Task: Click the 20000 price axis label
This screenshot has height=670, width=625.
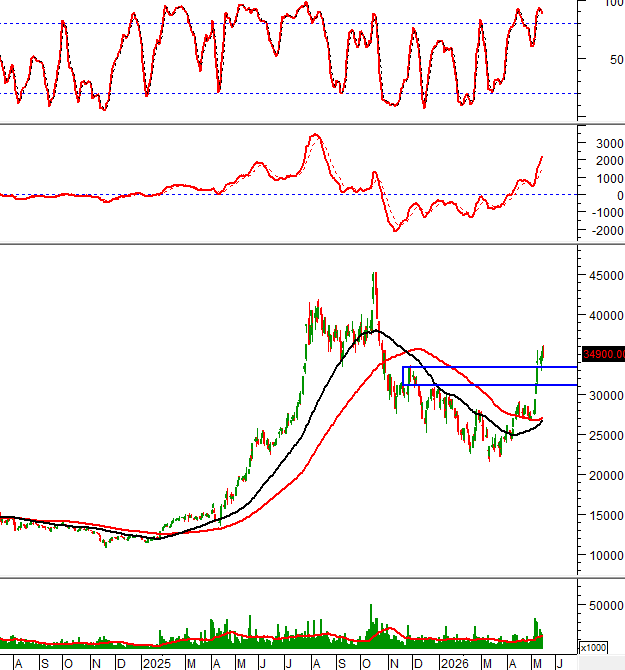Action: 606,475
